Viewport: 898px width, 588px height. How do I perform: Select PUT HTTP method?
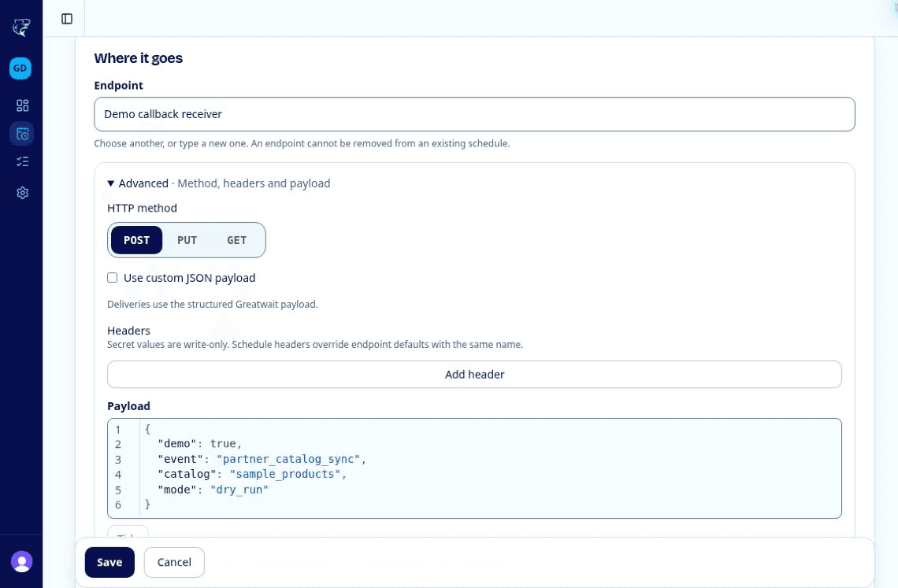click(x=187, y=240)
